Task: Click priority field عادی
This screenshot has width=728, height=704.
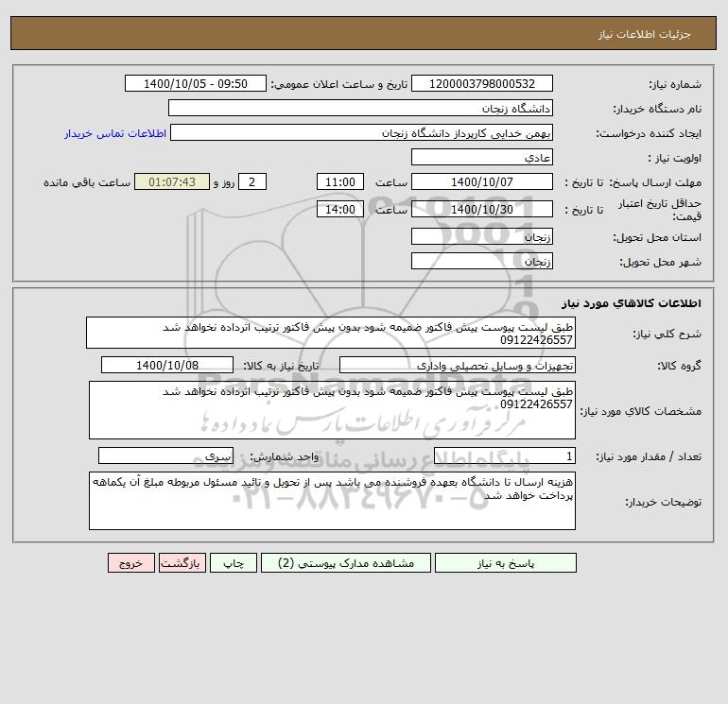Action: tap(482, 157)
